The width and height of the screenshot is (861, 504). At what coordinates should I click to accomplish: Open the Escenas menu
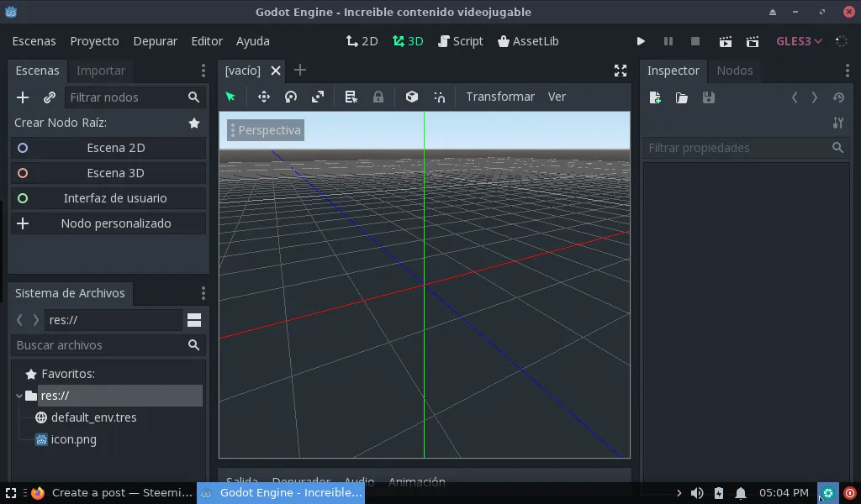click(x=34, y=41)
